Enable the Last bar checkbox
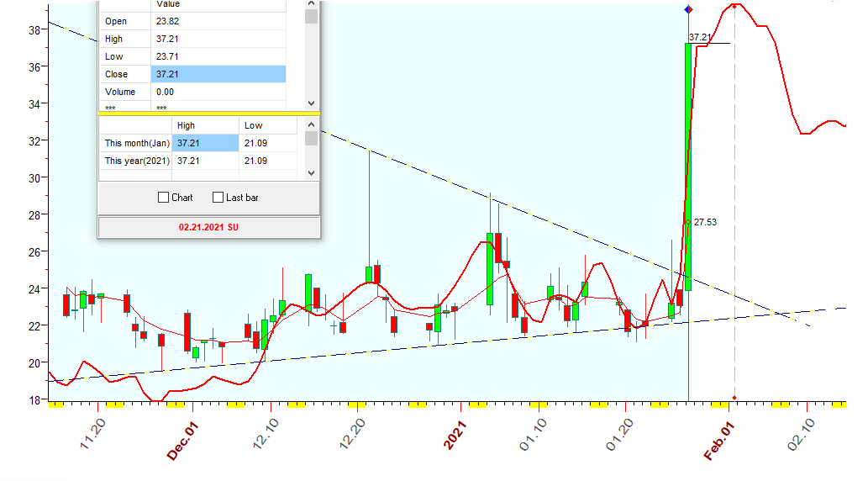The width and height of the screenshot is (868, 481). [x=218, y=198]
